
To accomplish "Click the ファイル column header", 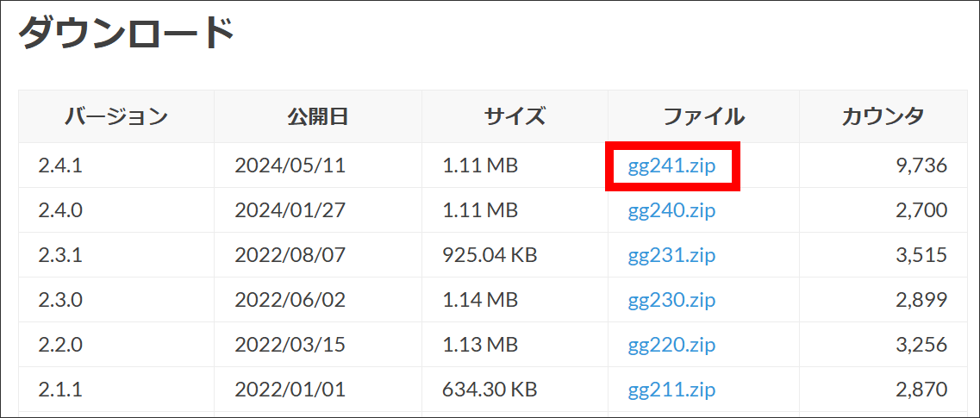I will pos(703,116).
